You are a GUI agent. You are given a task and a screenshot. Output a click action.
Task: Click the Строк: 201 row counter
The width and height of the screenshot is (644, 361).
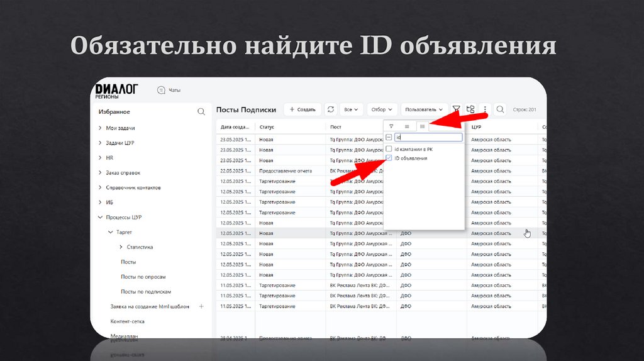[x=524, y=109]
